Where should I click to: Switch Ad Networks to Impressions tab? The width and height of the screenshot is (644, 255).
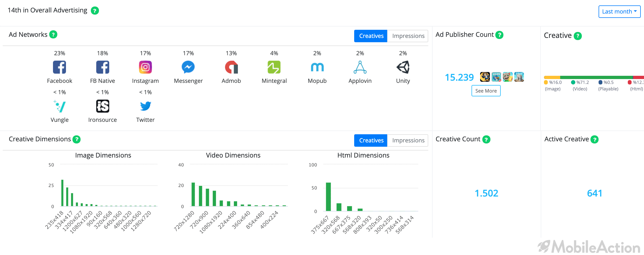click(408, 36)
